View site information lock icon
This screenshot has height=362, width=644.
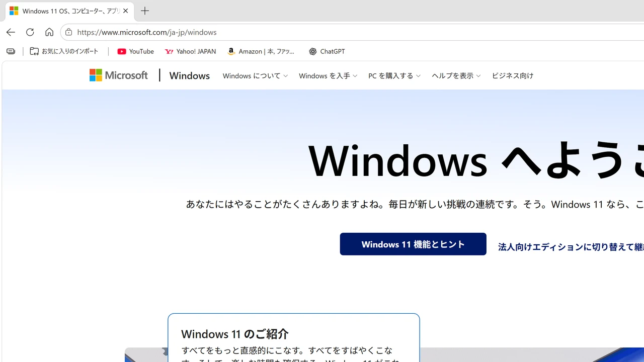(x=68, y=32)
